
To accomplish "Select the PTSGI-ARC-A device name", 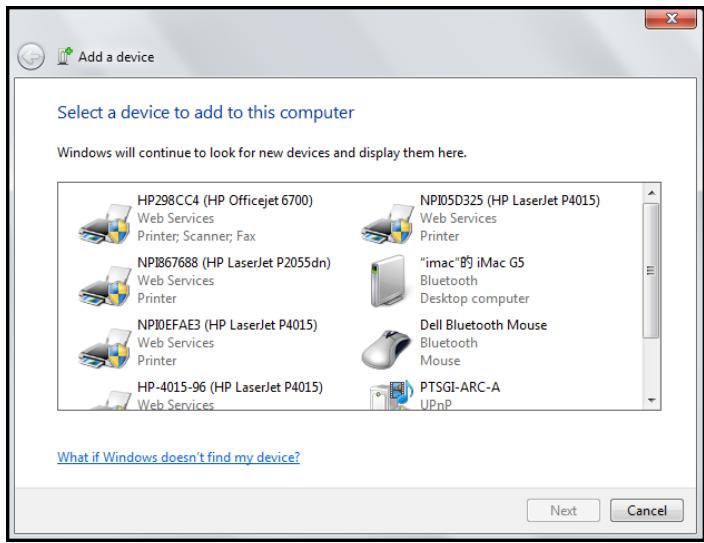I will click(460, 387).
